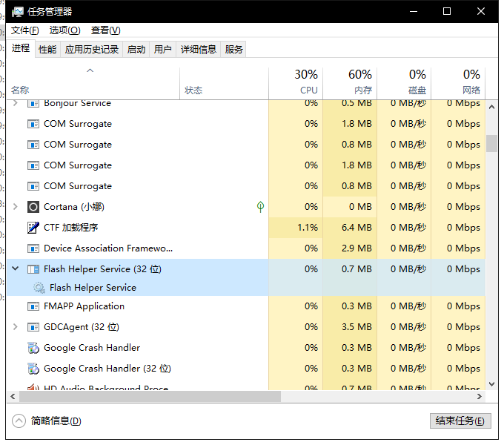This screenshot has height=445, width=504.
Task: Minimize the 任务管理器 window
Action: point(414,12)
